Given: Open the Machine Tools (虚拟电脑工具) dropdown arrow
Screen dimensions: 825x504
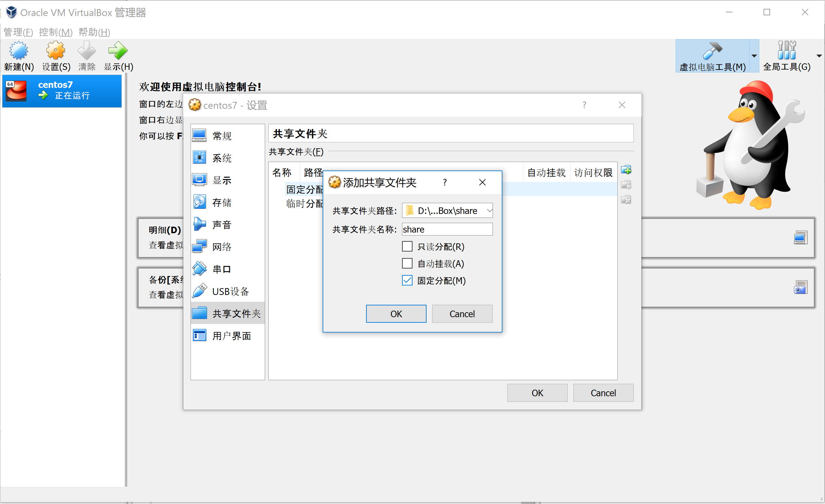Looking at the screenshot, I should point(754,56).
